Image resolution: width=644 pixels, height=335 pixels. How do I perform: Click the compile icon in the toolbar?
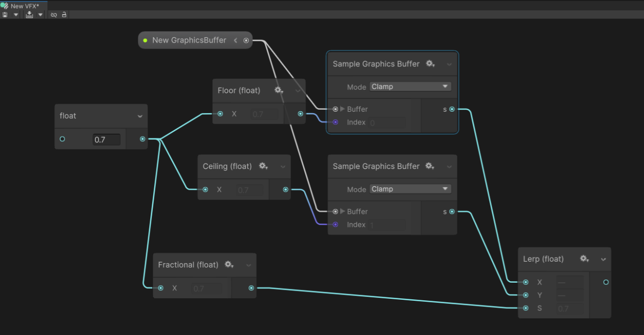pos(30,15)
